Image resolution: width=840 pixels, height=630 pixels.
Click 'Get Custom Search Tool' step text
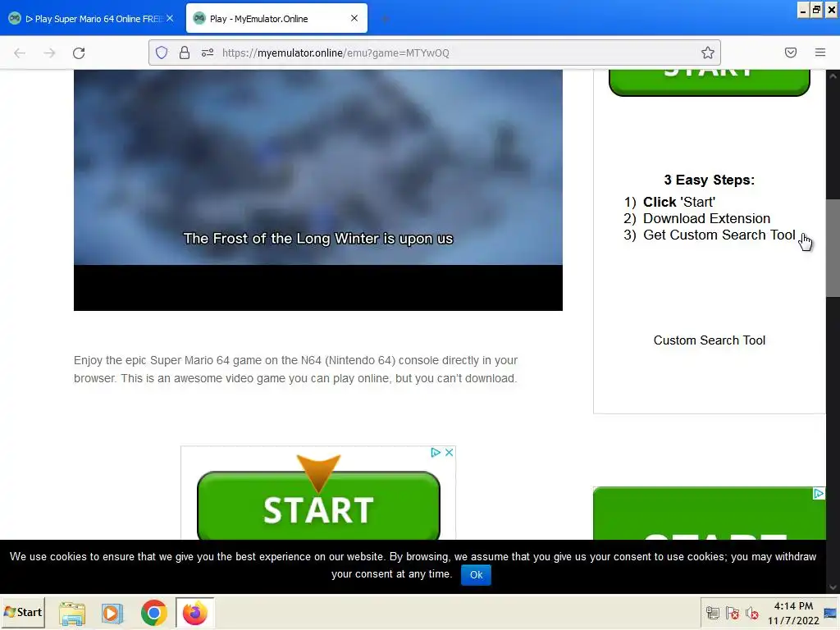tap(719, 235)
